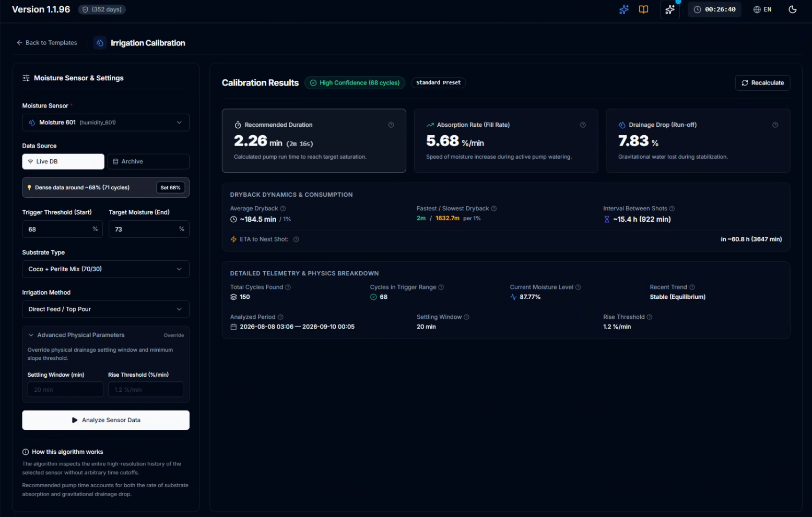Click the Recalculate button

click(x=762, y=83)
